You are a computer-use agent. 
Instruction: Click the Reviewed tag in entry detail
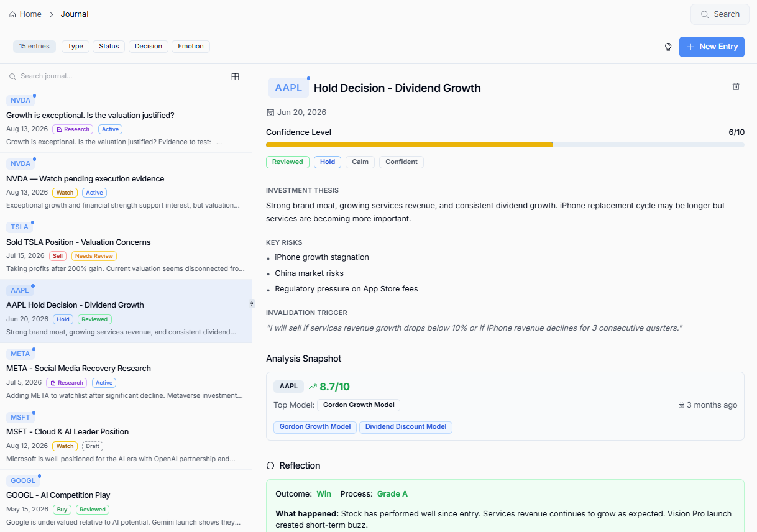[x=287, y=162]
